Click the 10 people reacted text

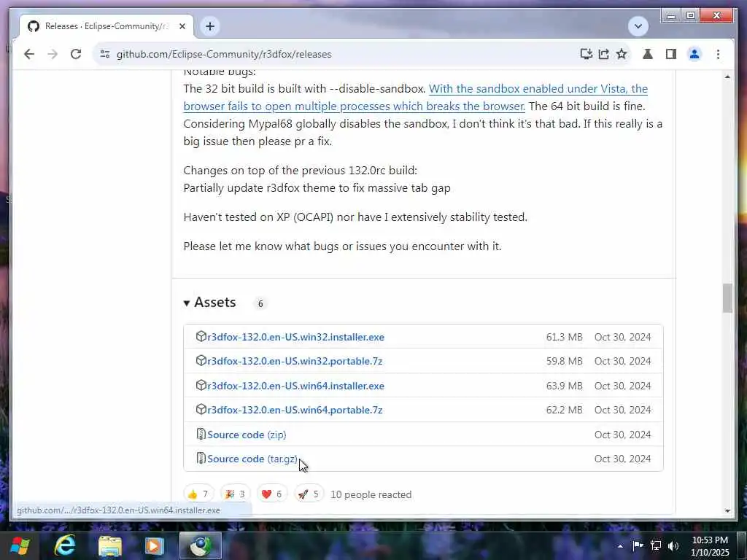pos(371,495)
